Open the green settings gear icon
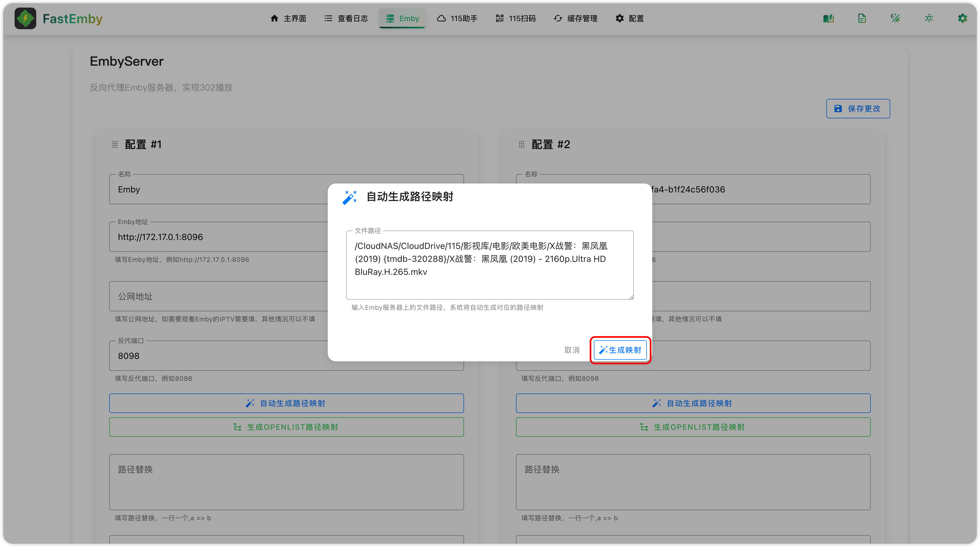Screen dimensions: 980x547 click(x=962, y=18)
